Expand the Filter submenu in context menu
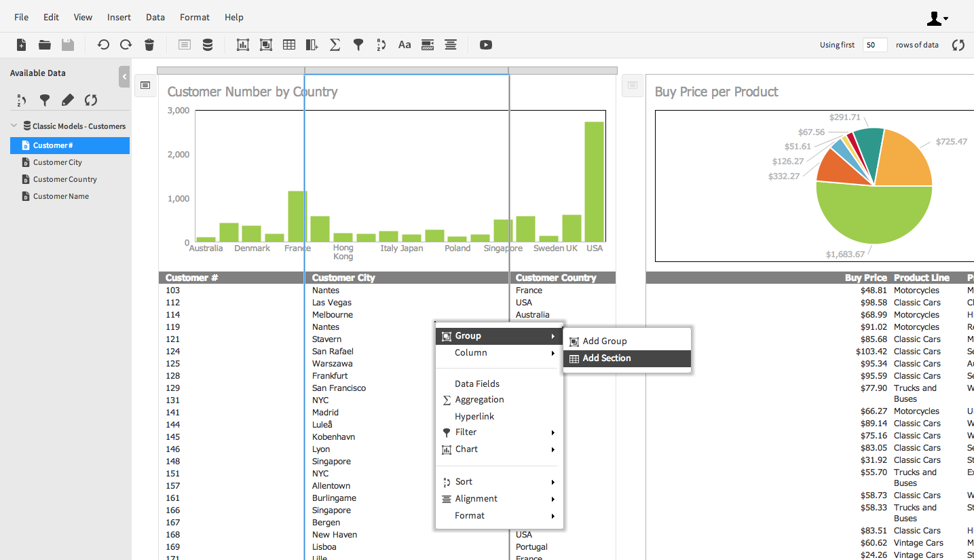The height and width of the screenshot is (560, 974). pyautogui.click(x=500, y=432)
